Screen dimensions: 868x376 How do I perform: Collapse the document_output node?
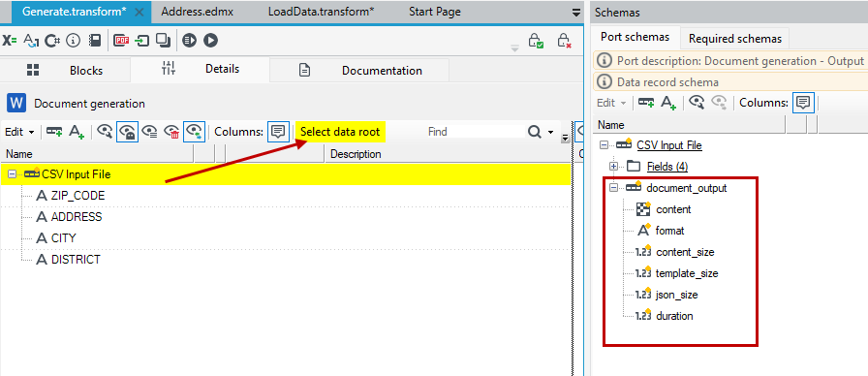click(x=613, y=188)
